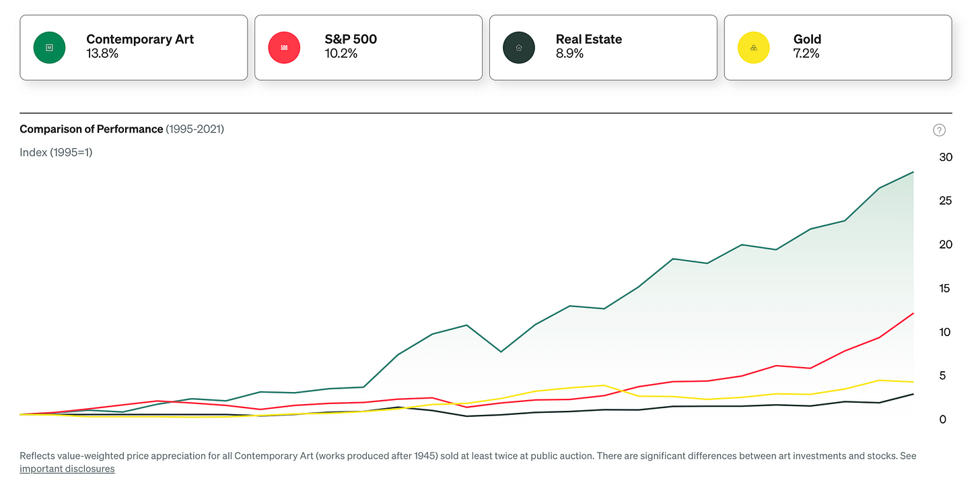This screenshot has height=491, width=980.
Task: Select the Gold 7.2% card
Action: tap(838, 48)
